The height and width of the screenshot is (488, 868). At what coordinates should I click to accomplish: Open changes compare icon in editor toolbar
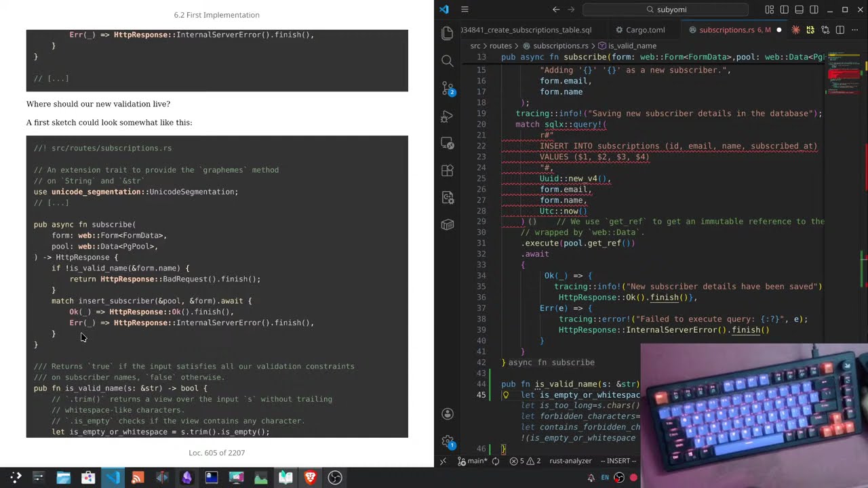pyautogui.click(x=825, y=30)
